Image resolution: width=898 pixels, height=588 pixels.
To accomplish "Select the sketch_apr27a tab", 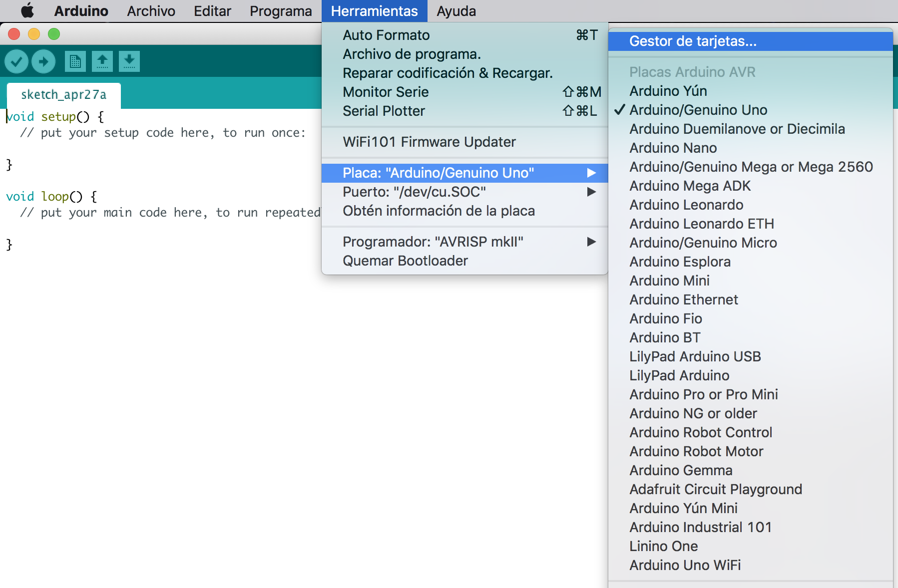I will pos(63,95).
